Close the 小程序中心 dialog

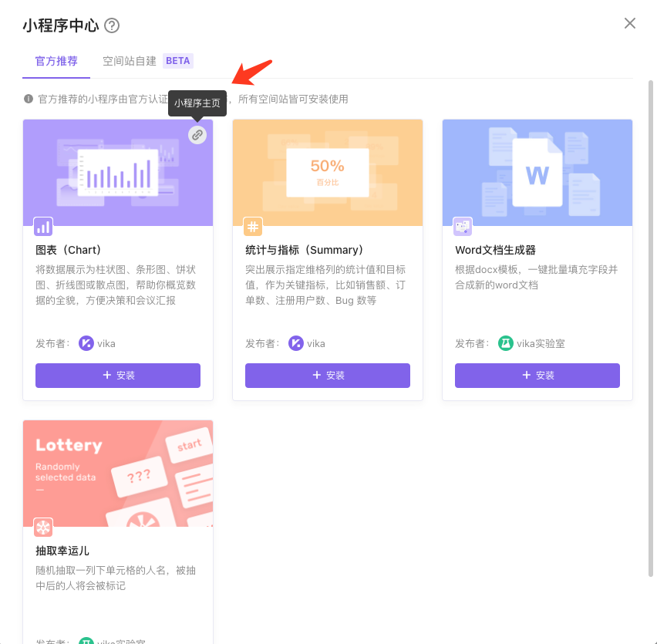tap(630, 23)
